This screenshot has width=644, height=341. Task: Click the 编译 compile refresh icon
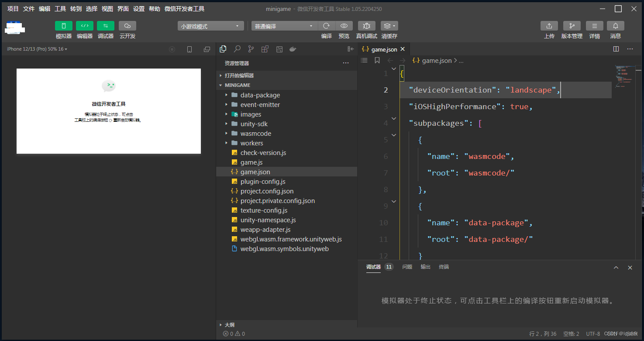(x=327, y=26)
